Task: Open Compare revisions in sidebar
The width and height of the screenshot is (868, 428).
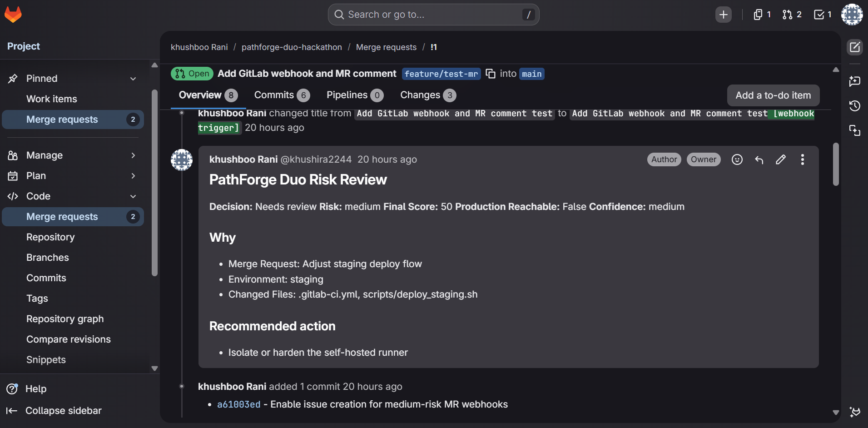Action: [x=73, y=339]
